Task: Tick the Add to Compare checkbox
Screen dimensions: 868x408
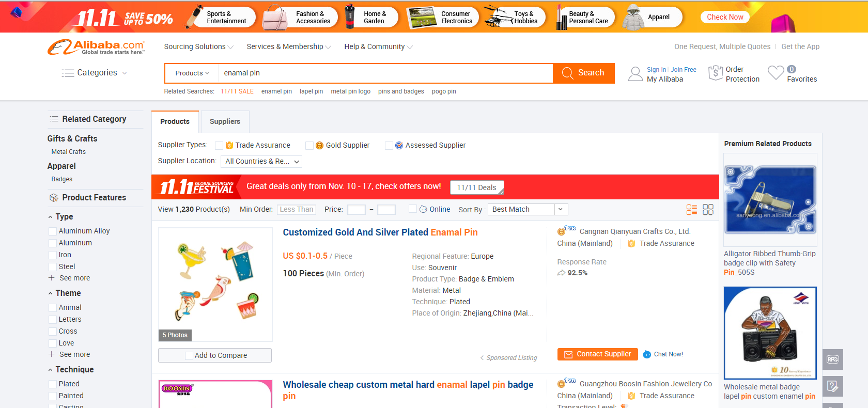Action: pyautogui.click(x=189, y=355)
